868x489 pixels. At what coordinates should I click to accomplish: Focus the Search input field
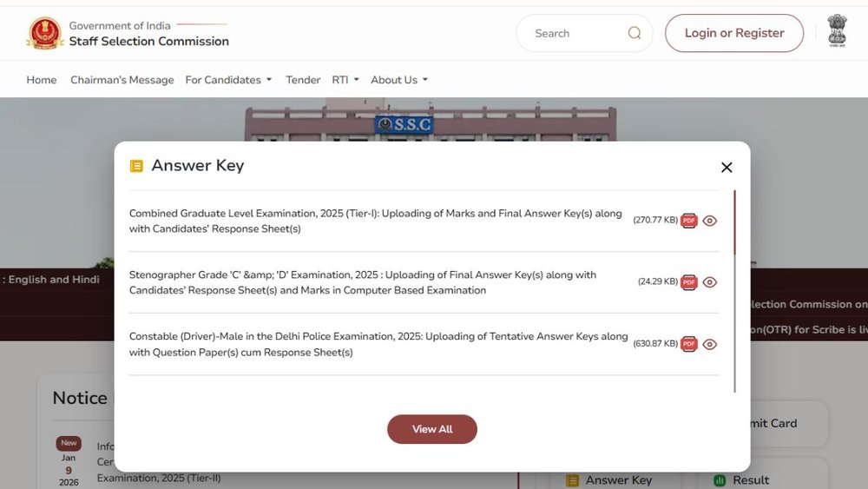coord(573,33)
